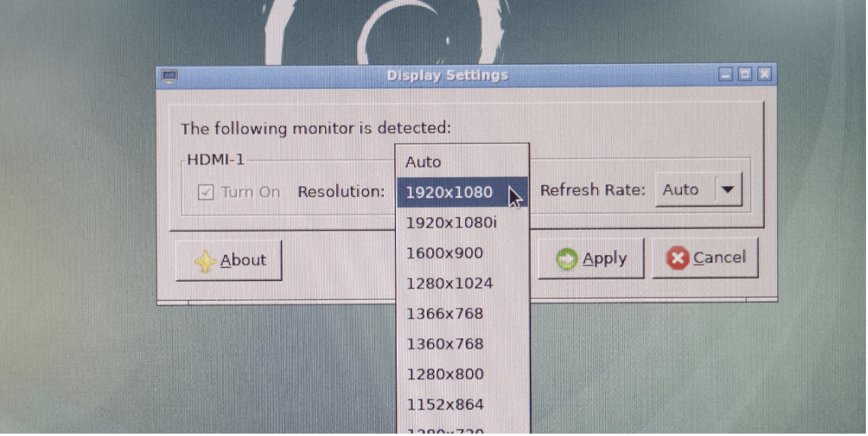This screenshot has height=436, width=868.
Task: Choose 1152x864 resolution
Action: click(445, 404)
